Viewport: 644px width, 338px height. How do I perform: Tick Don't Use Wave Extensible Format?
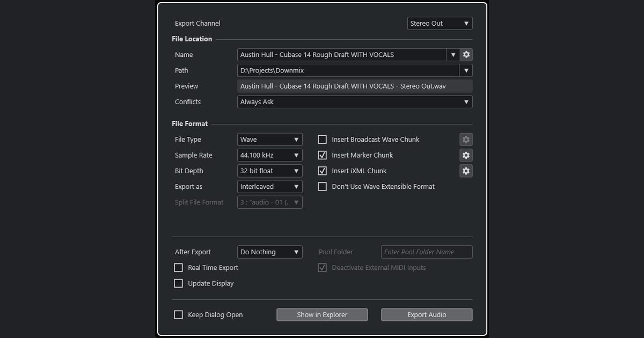click(x=323, y=187)
